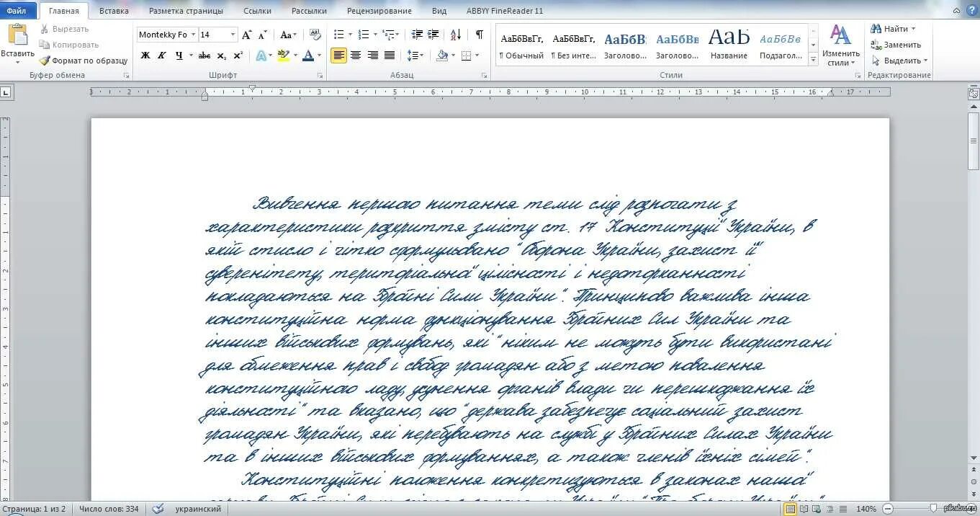
Task: Apply the Название style
Action: click(x=729, y=46)
